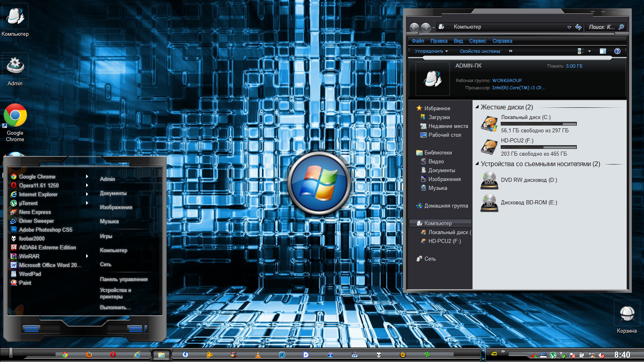Click the refresh icon in address bar
Viewport: 644px width, 362px height.
[578, 27]
